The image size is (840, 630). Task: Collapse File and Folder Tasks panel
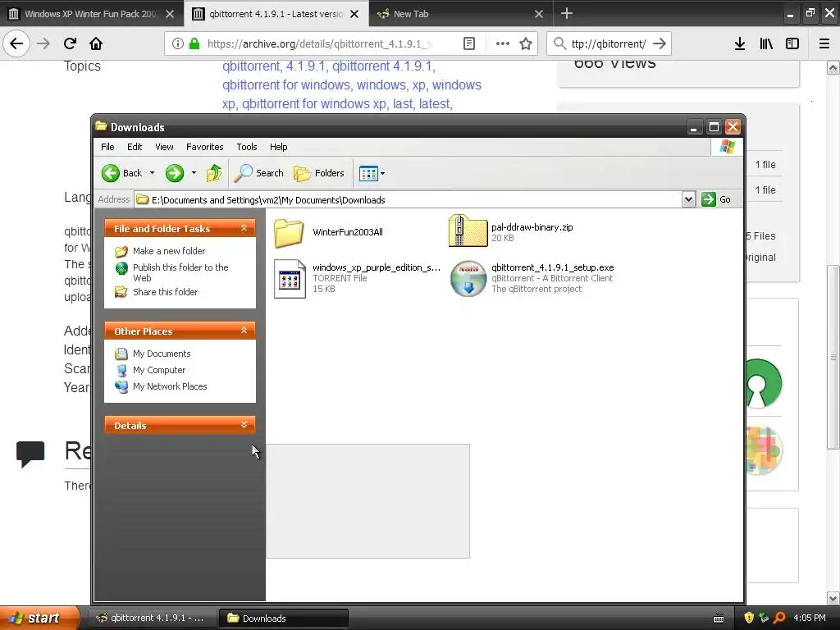click(x=244, y=228)
